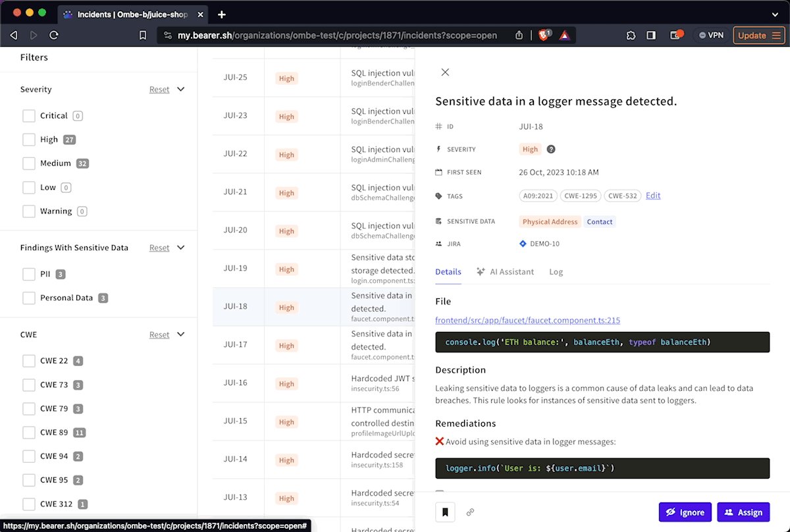The width and height of the screenshot is (790, 532).
Task: Reset Findings With Sensitive Data filter
Action: coord(159,248)
